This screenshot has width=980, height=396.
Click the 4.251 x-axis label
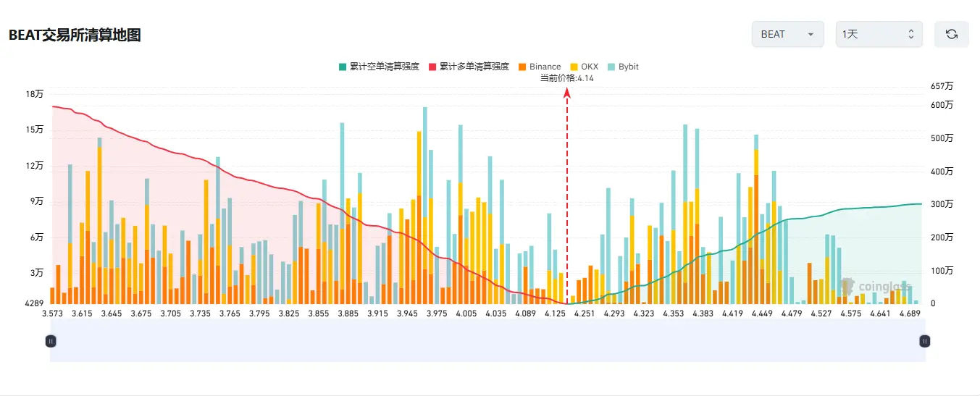pos(585,313)
